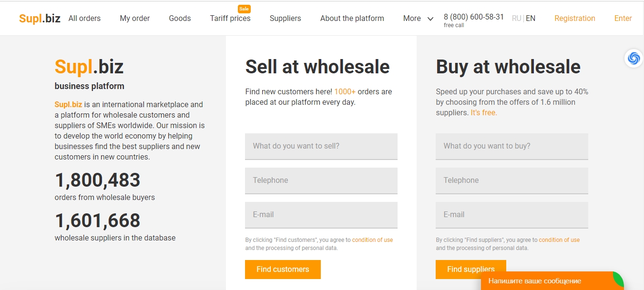Click the blue swirl assistant icon
The height and width of the screenshot is (290, 644).
pos(634,58)
